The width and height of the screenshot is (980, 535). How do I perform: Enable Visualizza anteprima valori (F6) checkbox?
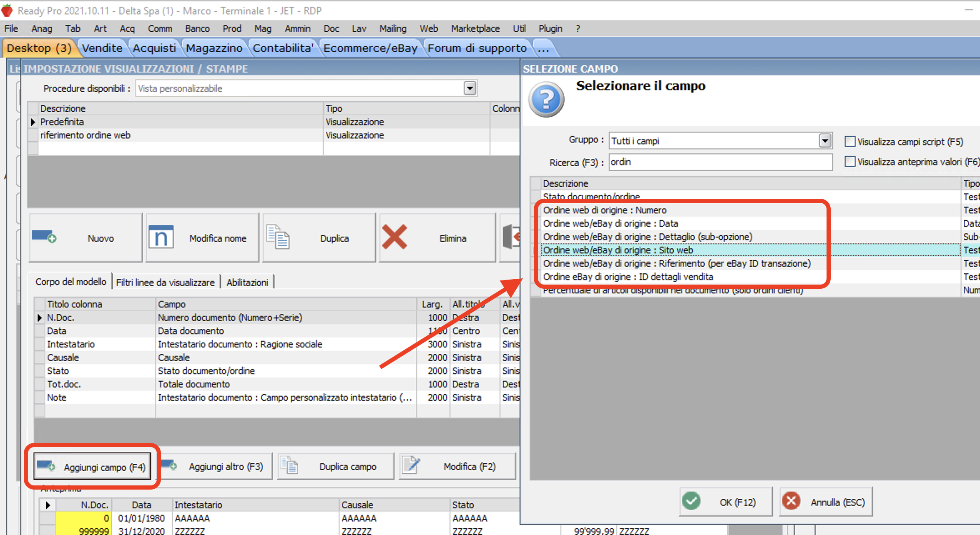click(850, 162)
